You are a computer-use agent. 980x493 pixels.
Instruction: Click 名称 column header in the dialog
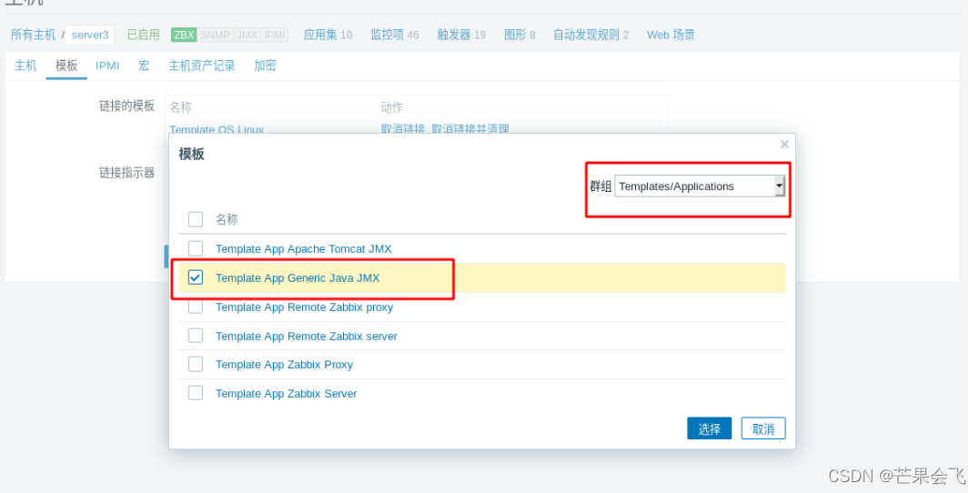click(227, 219)
